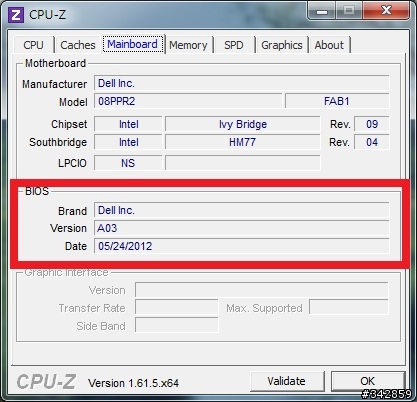
Task: Minimize the CPU-Z window
Action: 322,11
